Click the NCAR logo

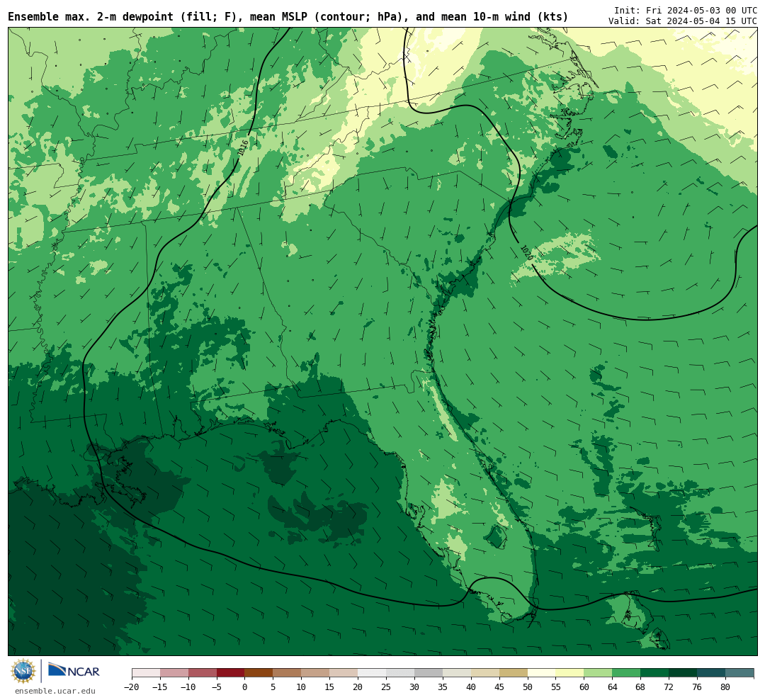[74, 672]
